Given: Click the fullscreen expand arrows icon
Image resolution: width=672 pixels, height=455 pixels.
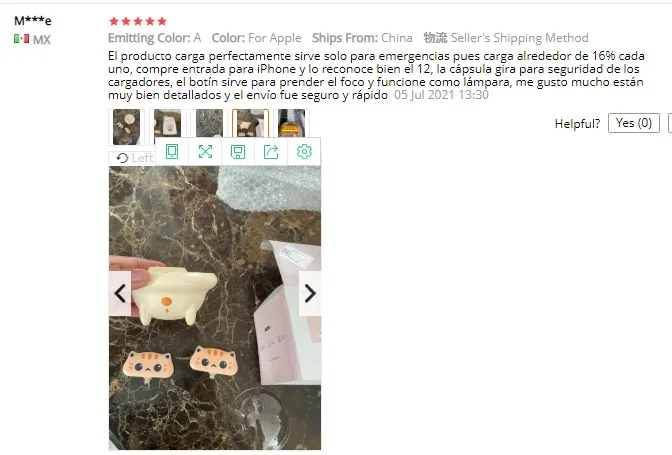Looking at the screenshot, I should 205,152.
